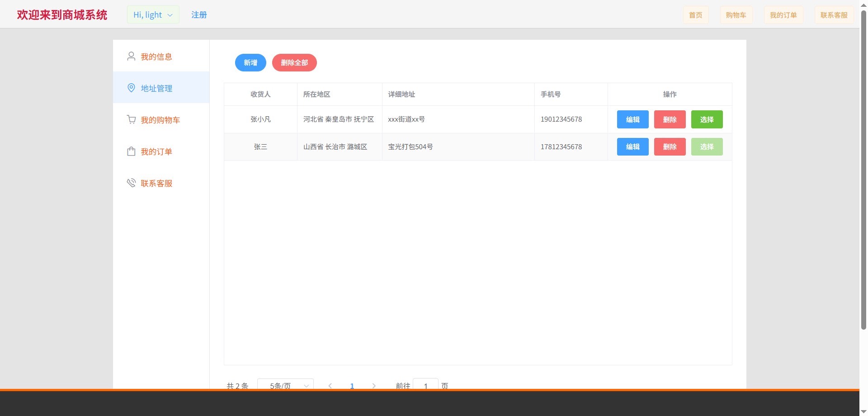Click 新增 to add a new address
Screen dimensions: 868x416
pos(250,63)
